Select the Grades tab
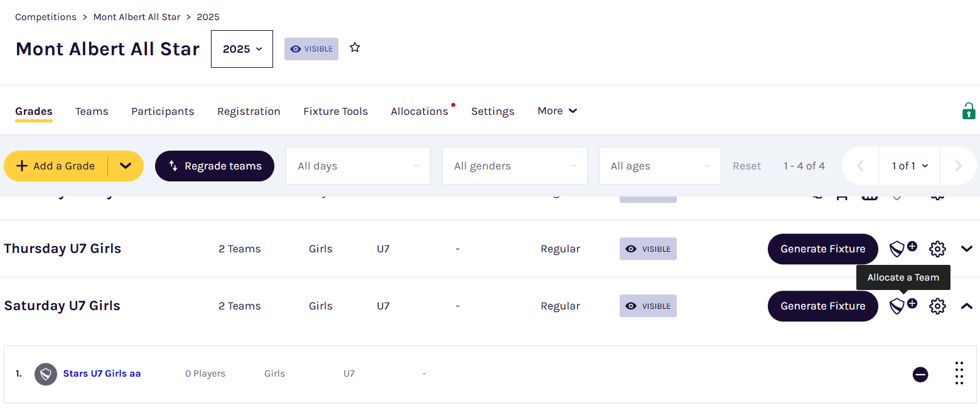980x408 pixels. pyautogui.click(x=34, y=111)
